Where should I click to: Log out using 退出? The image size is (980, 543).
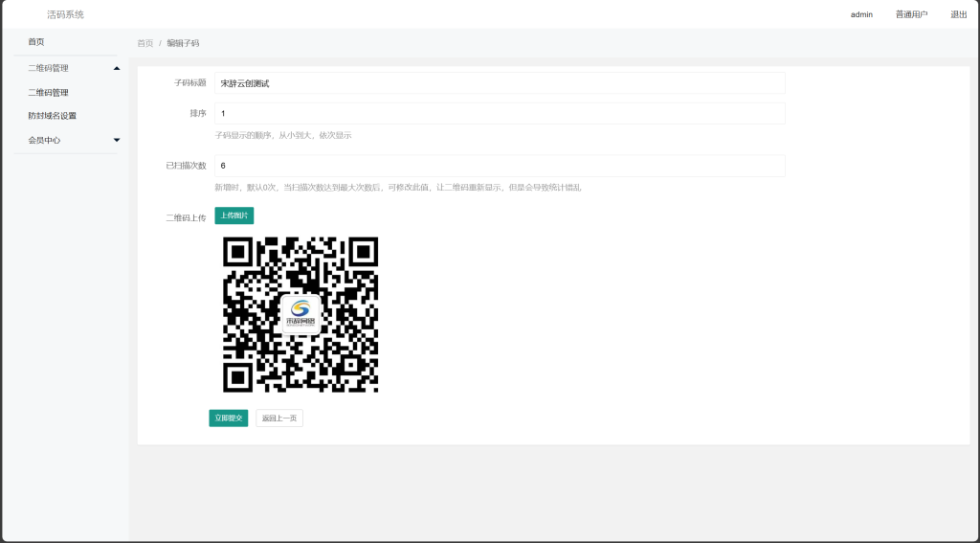point(958,14)
